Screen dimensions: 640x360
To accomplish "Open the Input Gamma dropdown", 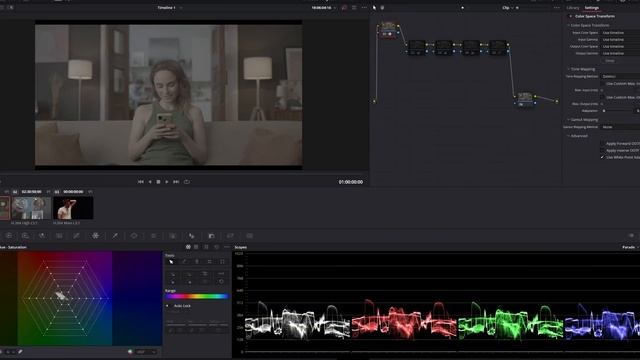I will click(x=620, y=40).
